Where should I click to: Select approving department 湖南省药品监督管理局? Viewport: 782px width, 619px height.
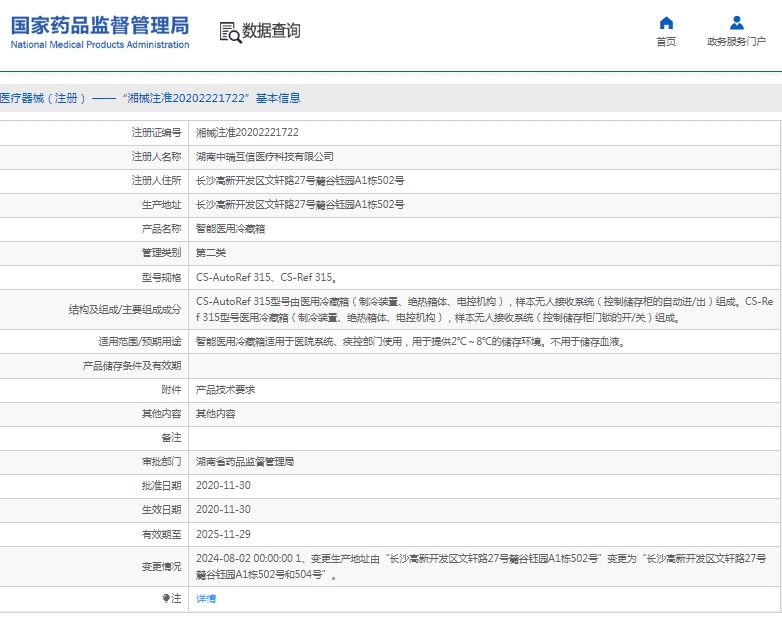[245, 462]
